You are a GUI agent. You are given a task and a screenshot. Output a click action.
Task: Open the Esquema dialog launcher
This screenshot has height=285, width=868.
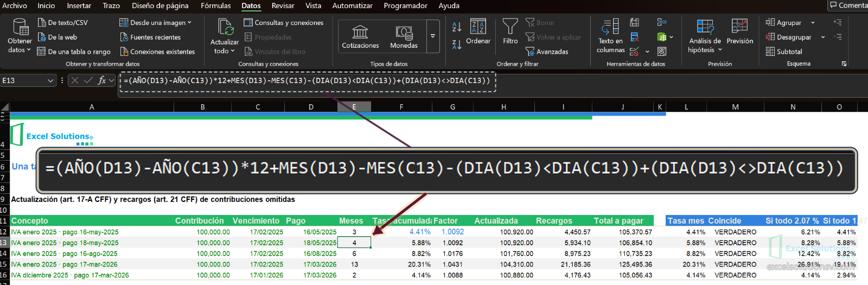pyautogui.click(x=844, y=64)
